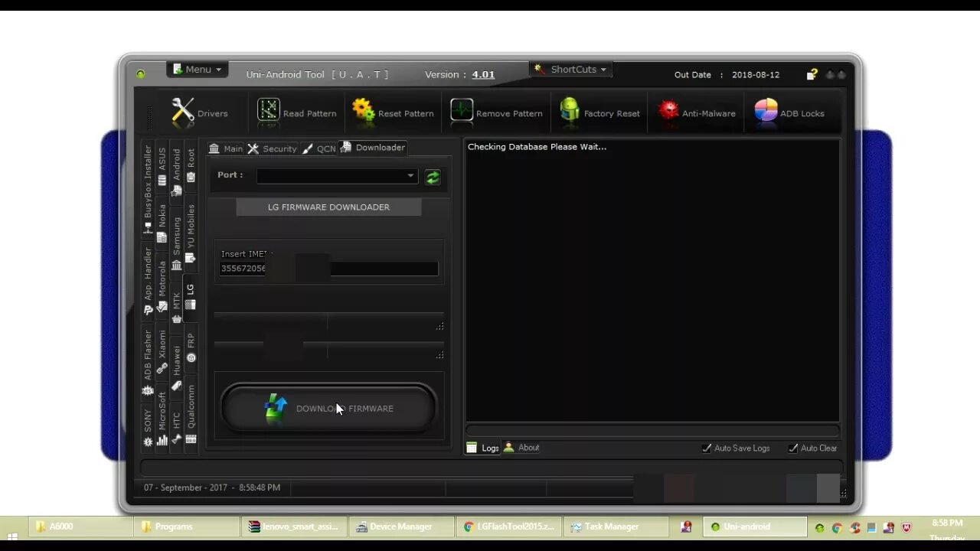Click the LG Firmware Downloader header
Image resolution: width=980 pixels, height=551 pixels.
tap(328, 207)
